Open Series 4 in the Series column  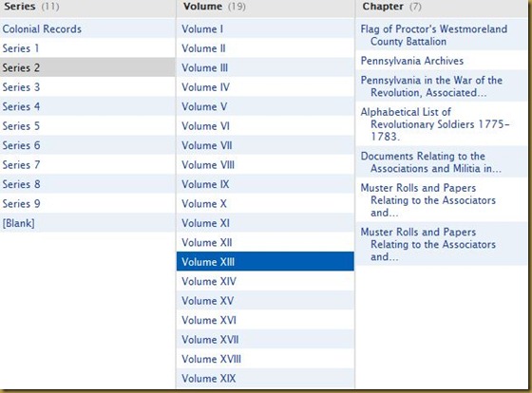[87, 106]
